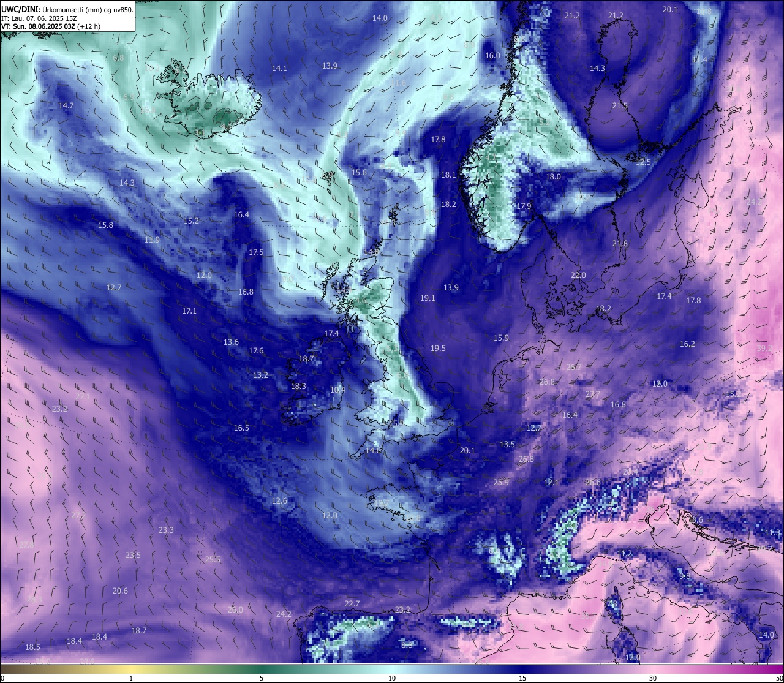
Task: Click the 19.5 value in the North Sea
Action: click(x=438, y=349)
